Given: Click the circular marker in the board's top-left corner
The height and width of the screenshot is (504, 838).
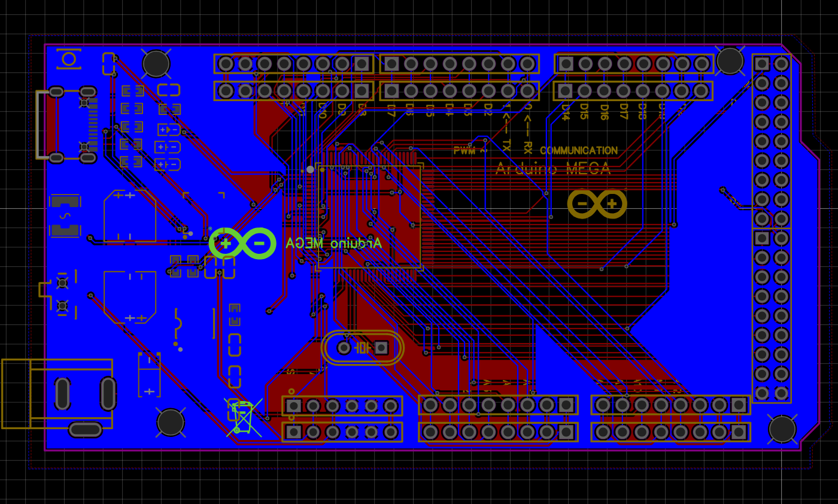Looking at the screenshot, I should 69,59.
